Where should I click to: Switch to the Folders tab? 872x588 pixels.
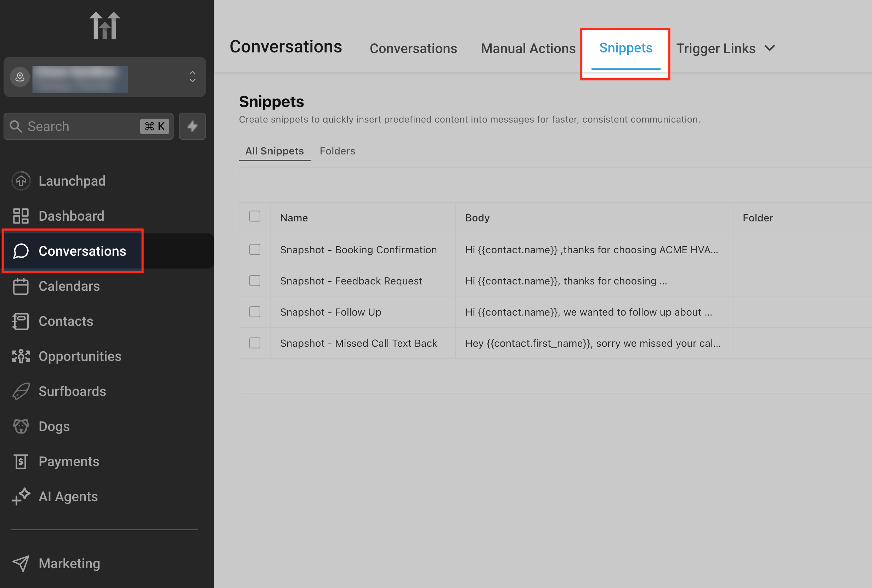point(337,151)
